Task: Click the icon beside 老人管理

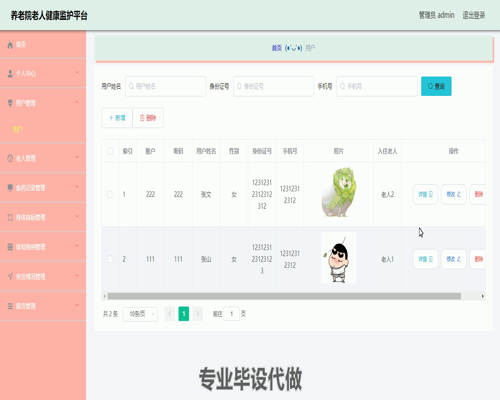Action: click(10, 158)
